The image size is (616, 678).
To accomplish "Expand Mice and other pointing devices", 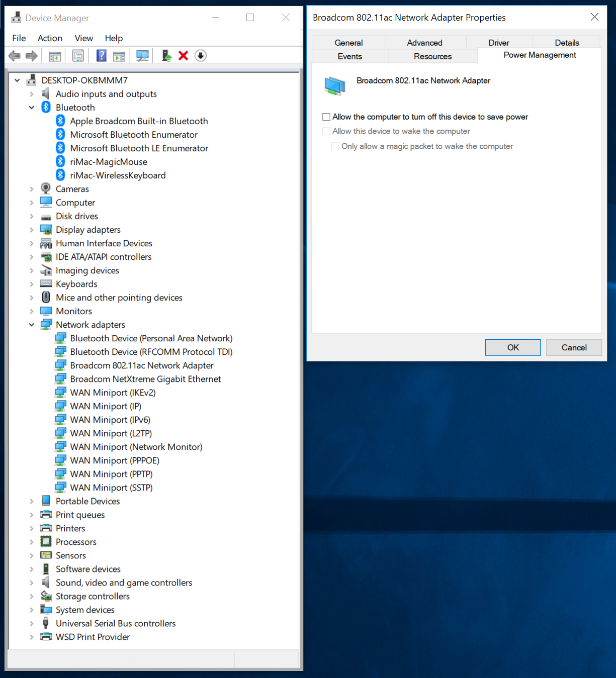I will click(31, 298).
